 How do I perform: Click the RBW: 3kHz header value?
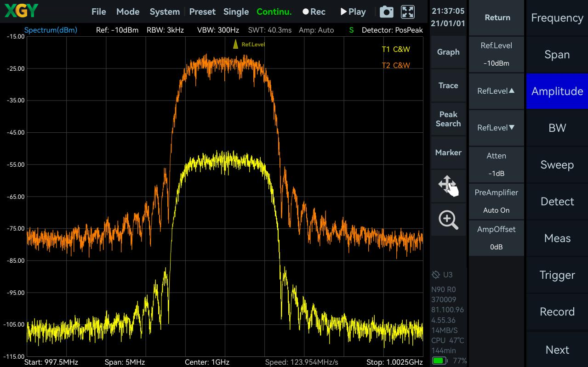pyautogui.click(x=166, y=30)
